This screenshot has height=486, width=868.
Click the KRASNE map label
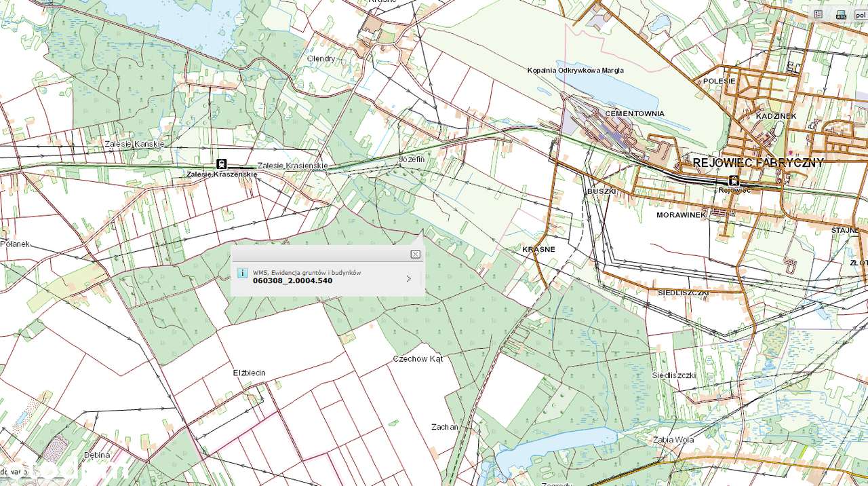(x=538, y=249)
